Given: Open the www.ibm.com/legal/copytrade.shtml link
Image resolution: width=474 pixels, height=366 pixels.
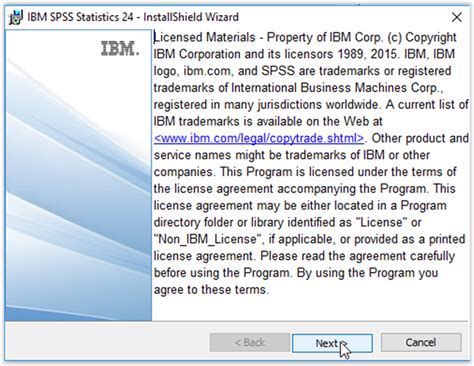Looking at the screenshot, I should coord(259,138).
